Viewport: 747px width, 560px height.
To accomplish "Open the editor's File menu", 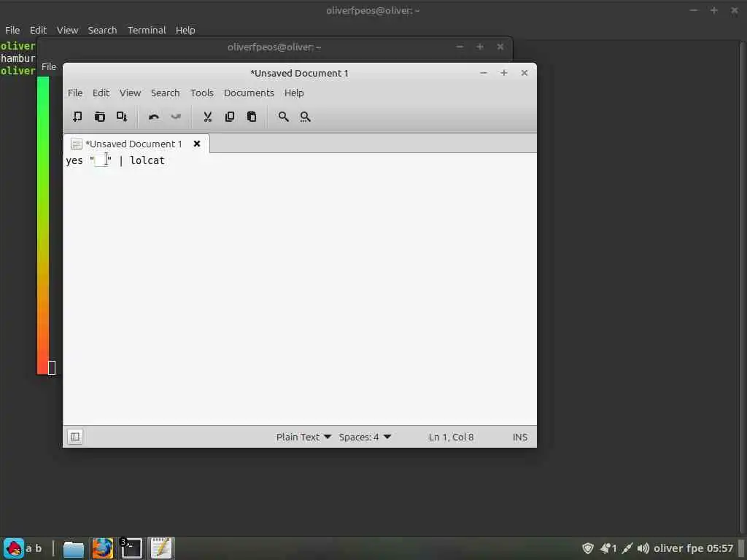I will click(x=75, y=93).
